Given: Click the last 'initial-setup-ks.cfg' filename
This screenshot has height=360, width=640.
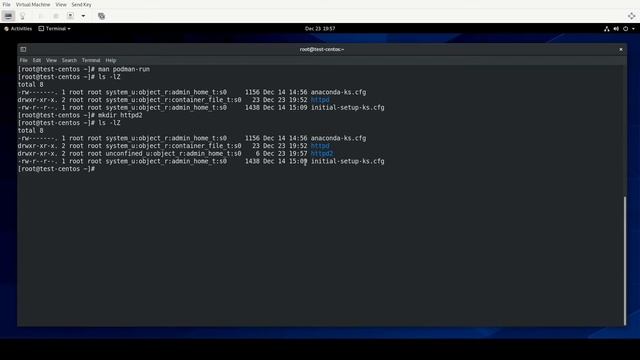Looking at the screenshot, I should click(x=347, y=162).
